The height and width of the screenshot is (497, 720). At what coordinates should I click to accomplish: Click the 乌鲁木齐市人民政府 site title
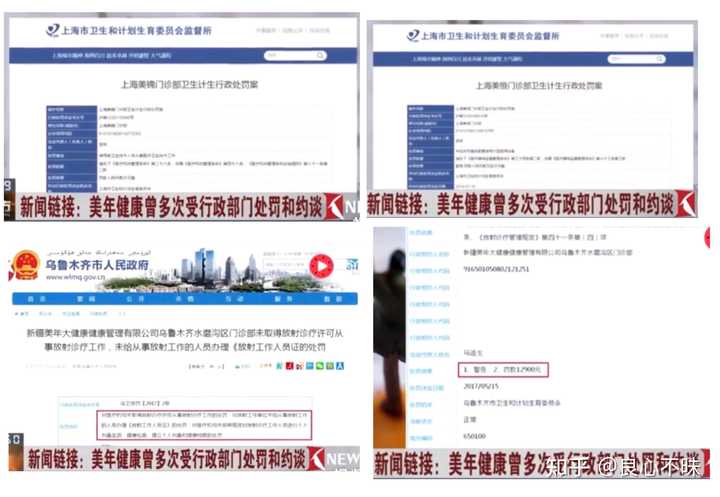tap(97, 265)
